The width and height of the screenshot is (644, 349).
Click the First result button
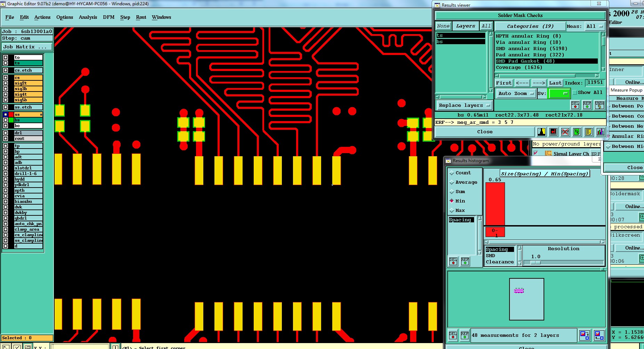[x=504, y=83]
